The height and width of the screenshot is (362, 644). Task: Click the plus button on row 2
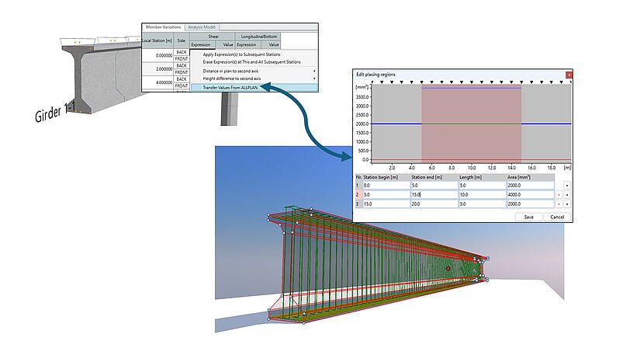tap(567, 195)
